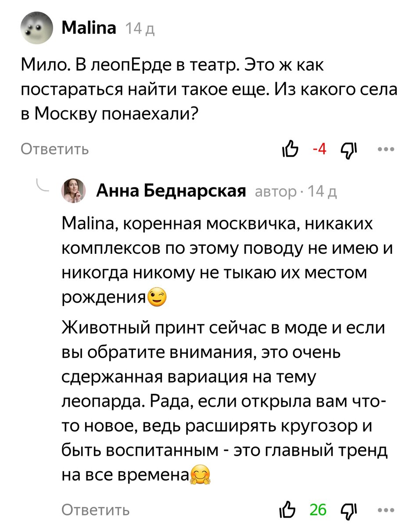
Task: Open Anna Бednarskaya's profile via her name
Action: 171,191
